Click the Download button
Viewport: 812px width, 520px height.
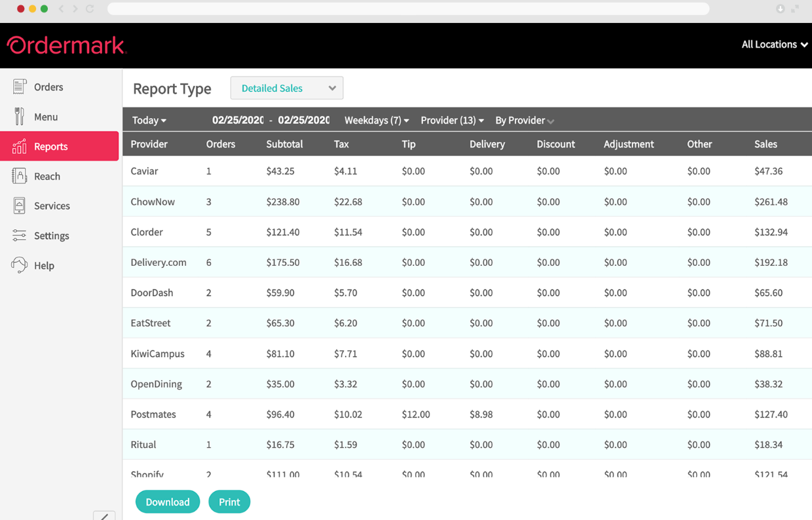pos(168,502)
